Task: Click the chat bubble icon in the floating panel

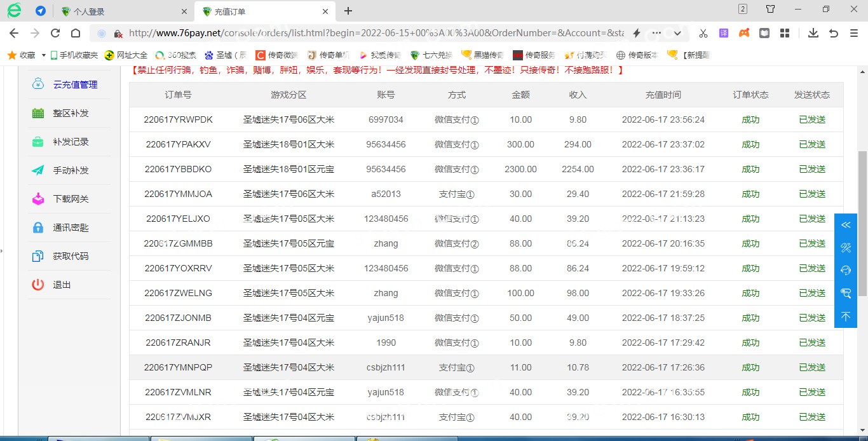Action: click(846, 293)
